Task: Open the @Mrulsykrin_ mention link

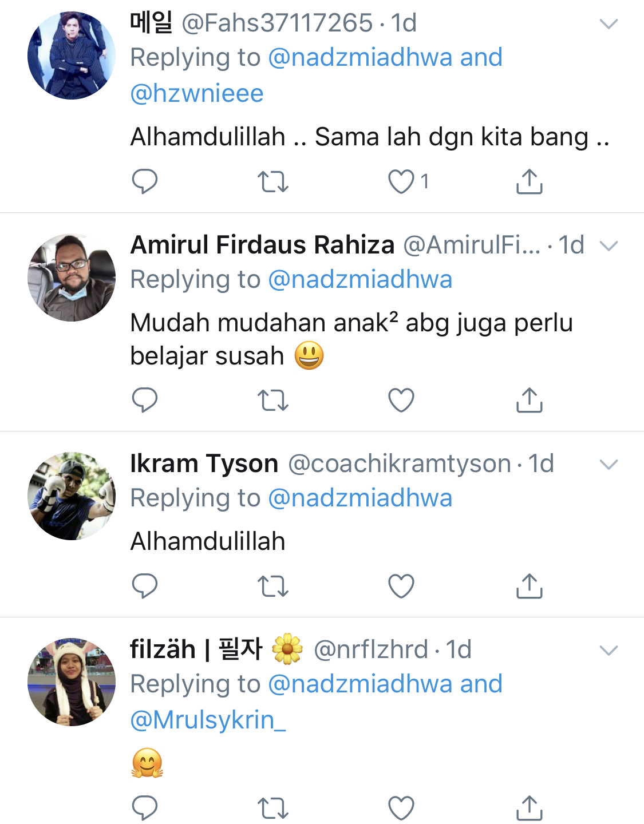Action: click(208, 719)
